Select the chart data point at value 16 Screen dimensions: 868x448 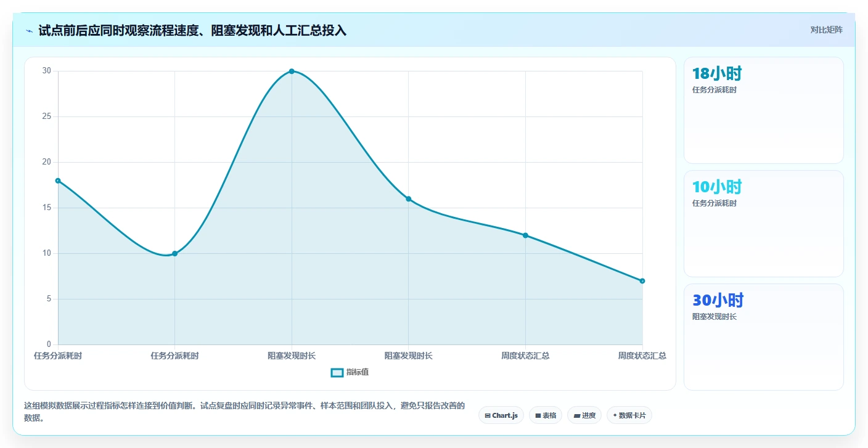pyautogui.click(x=408, y=198)
